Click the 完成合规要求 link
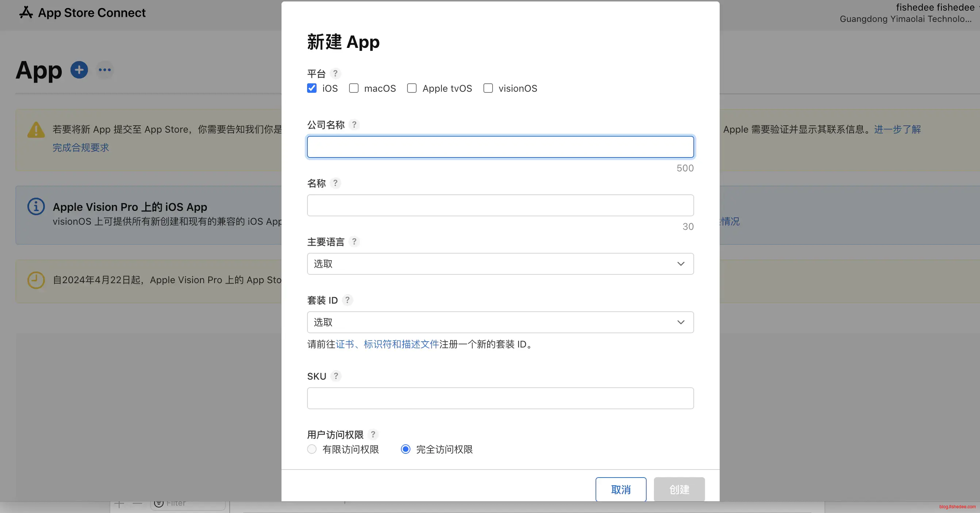 (81, 148)
